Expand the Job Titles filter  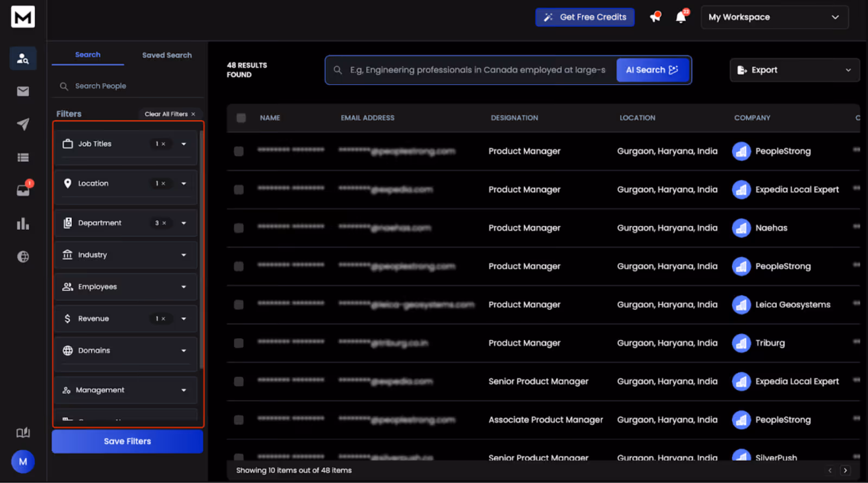[x=184, y=144]
